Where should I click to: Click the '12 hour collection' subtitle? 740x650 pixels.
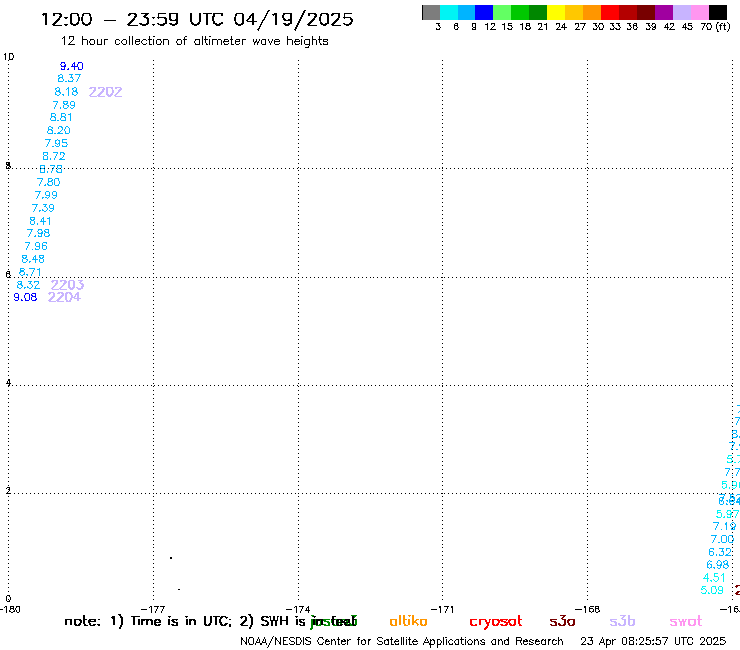pyautogui.click(x=194, y=41)
